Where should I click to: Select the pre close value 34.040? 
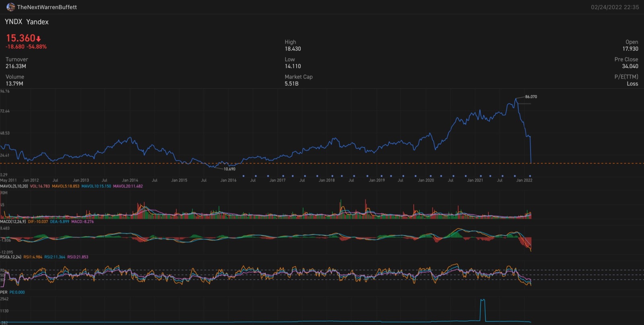630,66
